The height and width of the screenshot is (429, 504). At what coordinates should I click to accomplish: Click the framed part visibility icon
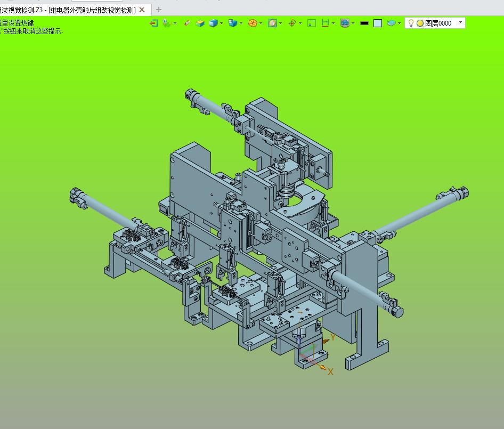click(x=272, y=23)
